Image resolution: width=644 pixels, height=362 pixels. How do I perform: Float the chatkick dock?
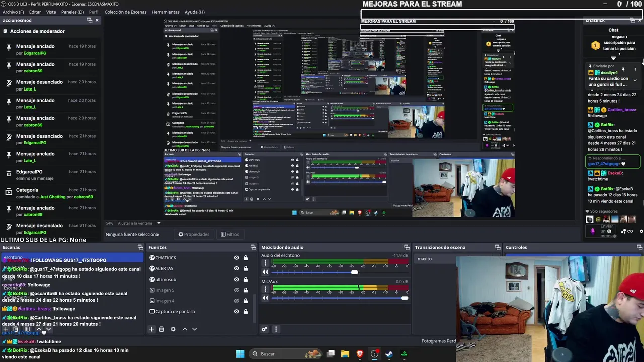click(633, 21)
